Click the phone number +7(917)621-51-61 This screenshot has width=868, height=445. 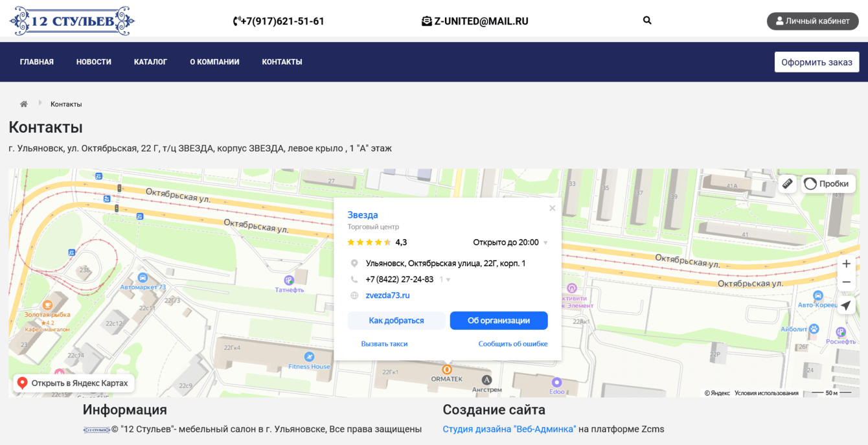[x=279, y=21]
